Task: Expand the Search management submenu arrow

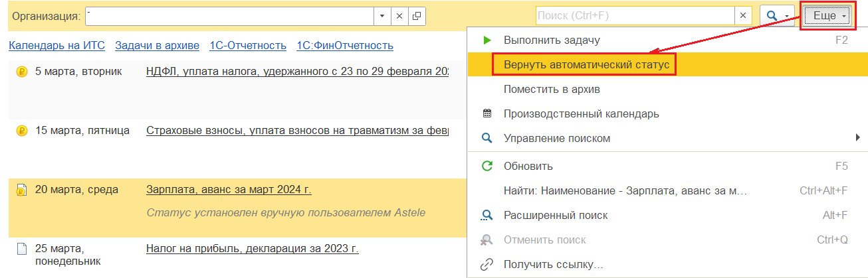Action: click(x=857, y=138)
